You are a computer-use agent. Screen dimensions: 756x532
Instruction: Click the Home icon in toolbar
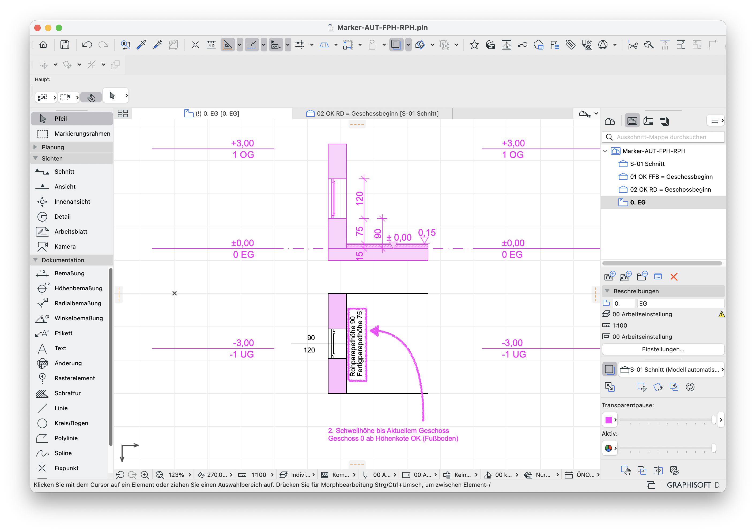tap(43, 45)
